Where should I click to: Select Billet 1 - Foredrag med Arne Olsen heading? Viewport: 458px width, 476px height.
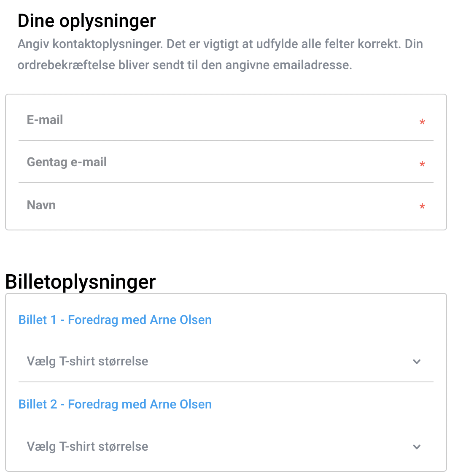(115, 320)
